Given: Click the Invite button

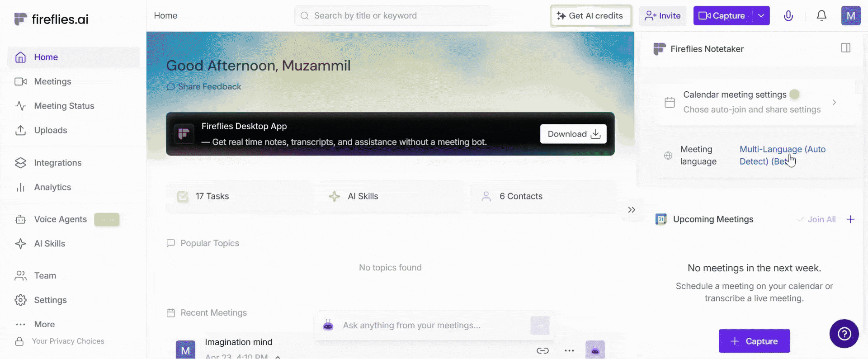Looking at the screenshot, I should (663, 16).
